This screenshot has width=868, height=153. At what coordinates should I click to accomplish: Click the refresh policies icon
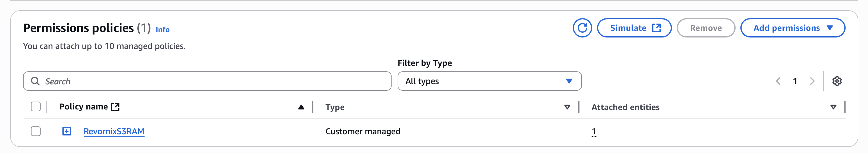[x=582, y=28]
